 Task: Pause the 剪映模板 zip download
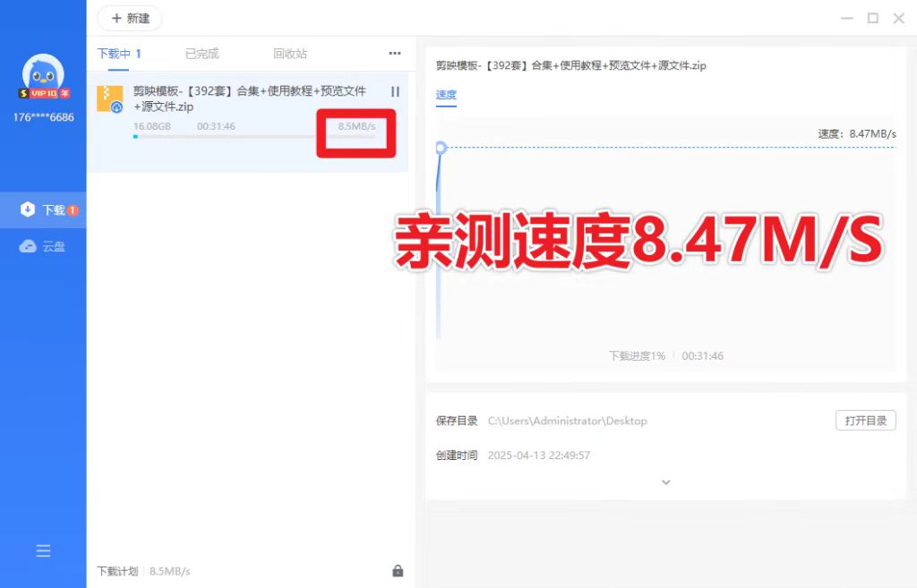(x=395, y=91)
